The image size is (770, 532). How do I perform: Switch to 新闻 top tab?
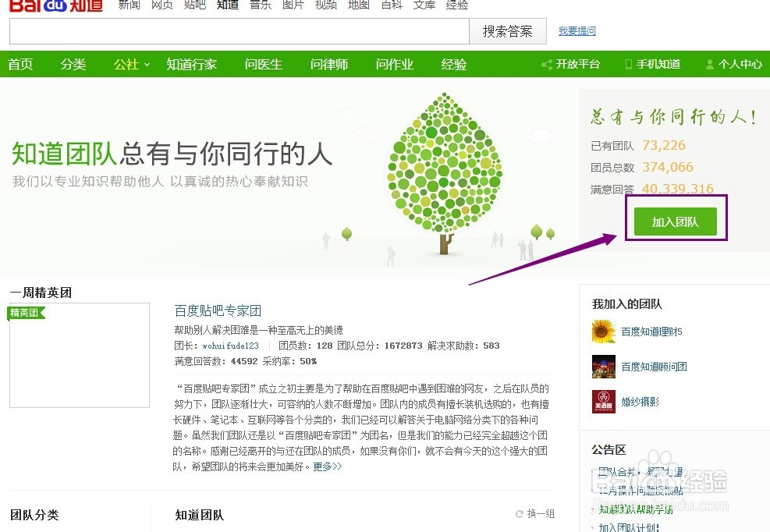coord(130,5)
